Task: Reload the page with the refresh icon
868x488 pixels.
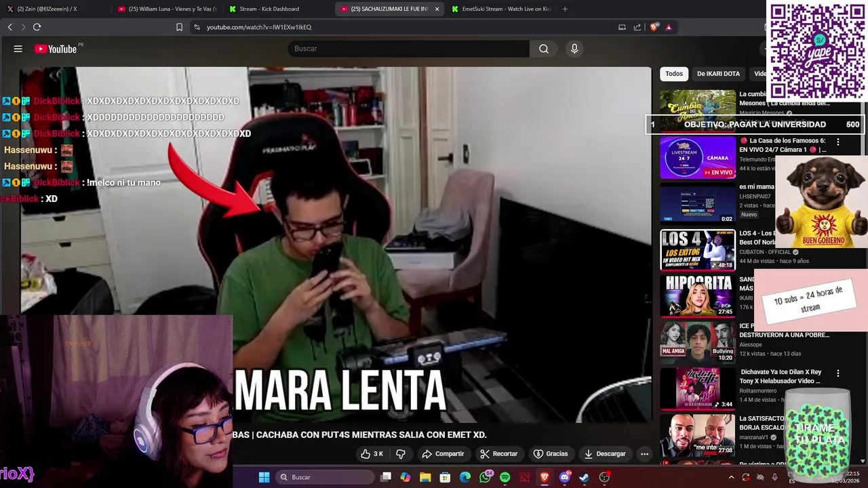Action: tap(37, 27)
